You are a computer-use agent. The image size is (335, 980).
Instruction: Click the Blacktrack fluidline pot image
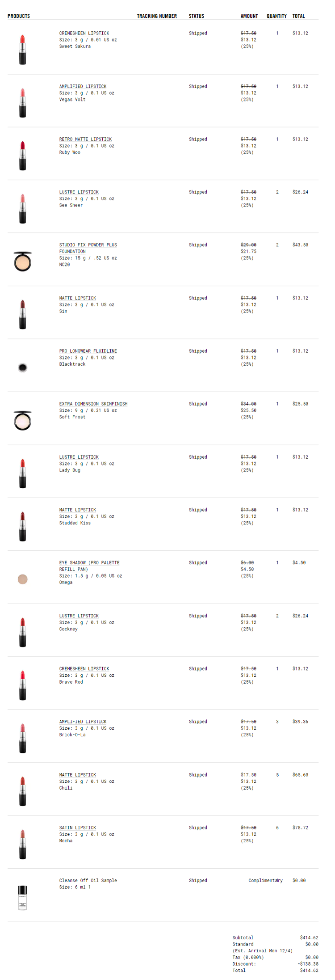click(22, 367)
